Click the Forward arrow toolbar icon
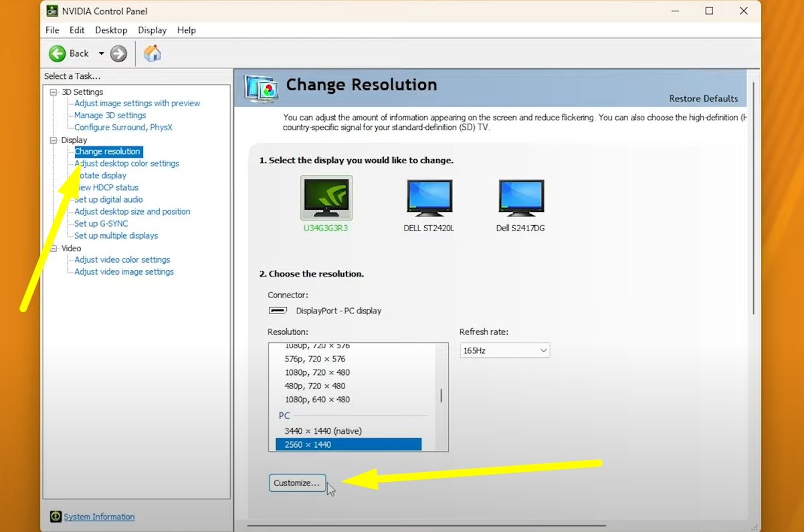This screenshot has height=532, width=804. tap(118, 53)
